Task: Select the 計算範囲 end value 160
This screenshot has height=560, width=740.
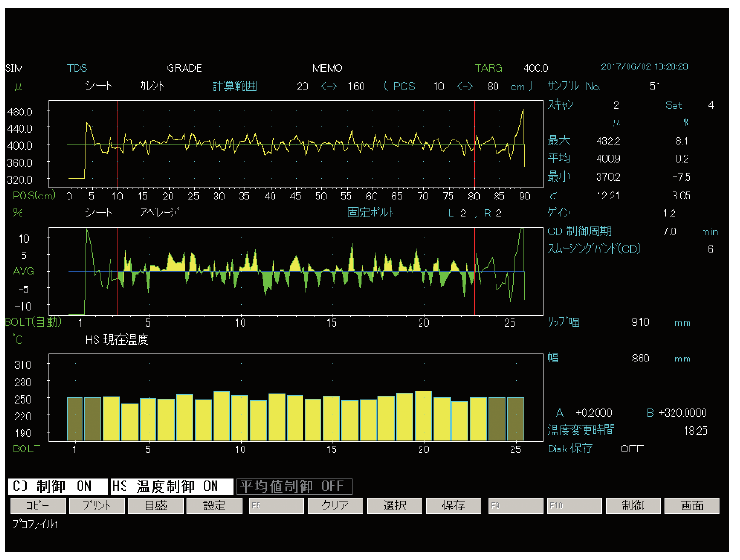Action: tap(356, 86)
